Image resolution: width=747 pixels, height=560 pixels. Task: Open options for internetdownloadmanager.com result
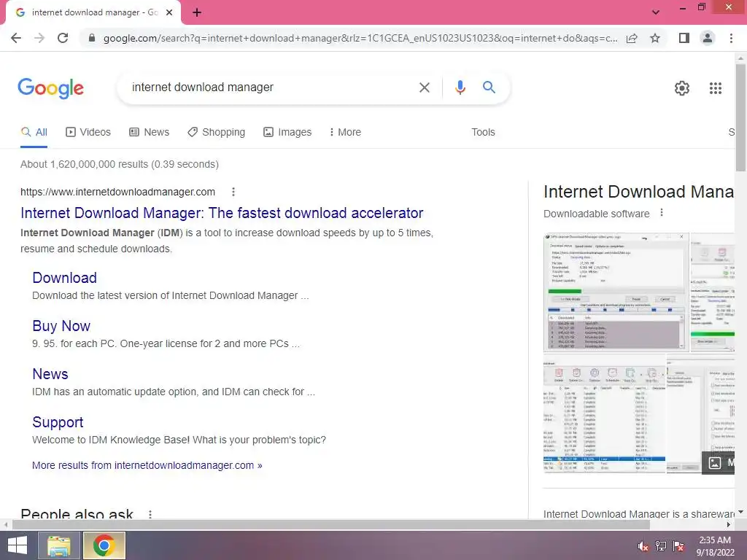(x=233, y=192)
